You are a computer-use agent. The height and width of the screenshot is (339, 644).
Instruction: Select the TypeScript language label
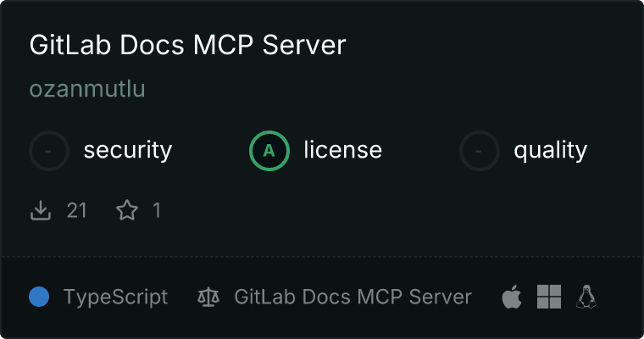click(115, 297)
